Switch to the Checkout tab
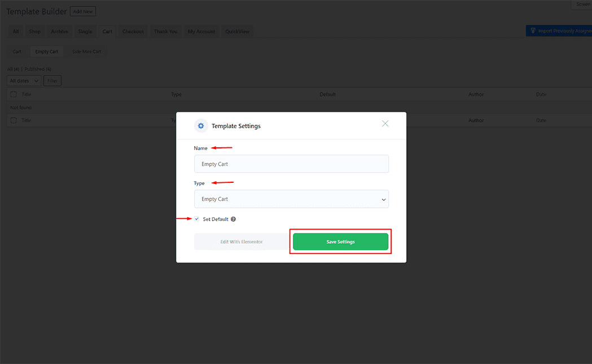Screen dimensions: 592x364 point(133,31)
